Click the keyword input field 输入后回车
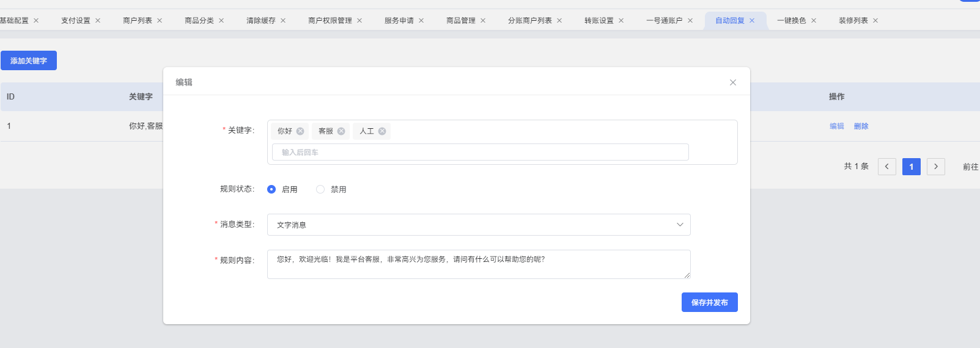 (480, 152)
